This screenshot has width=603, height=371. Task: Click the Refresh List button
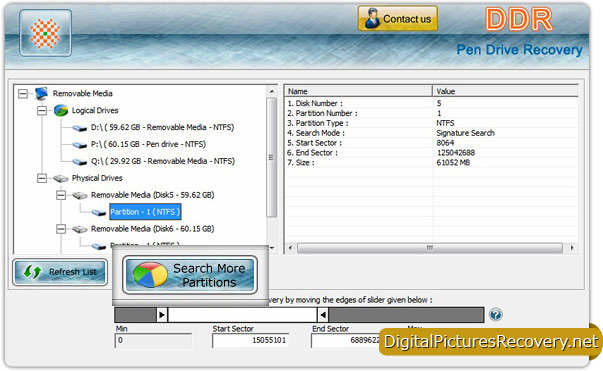pos(60,272)
